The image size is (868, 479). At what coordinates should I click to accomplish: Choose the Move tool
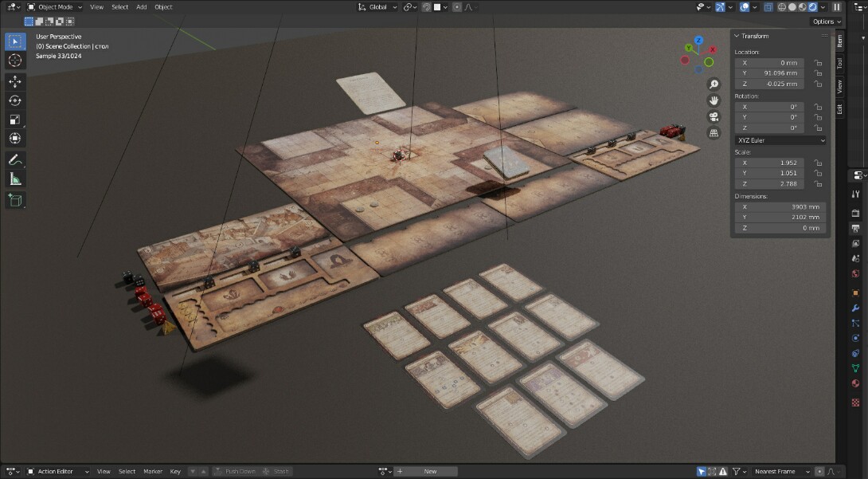15,81
